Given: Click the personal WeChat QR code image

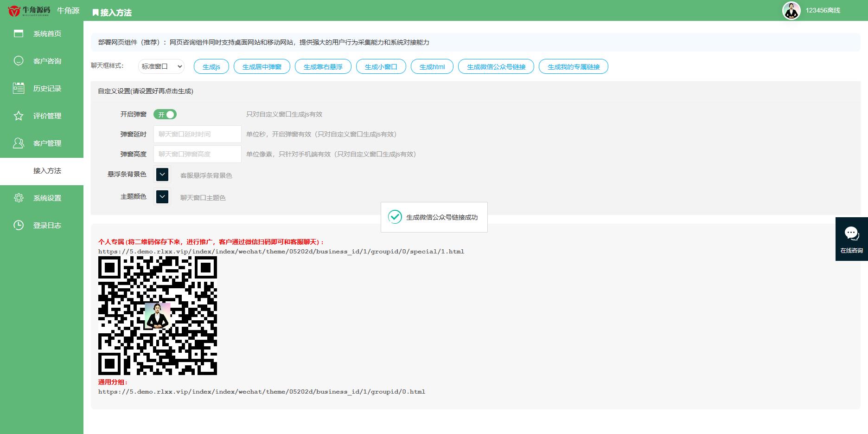Looking at the screenshot, I should coord(158,316).
